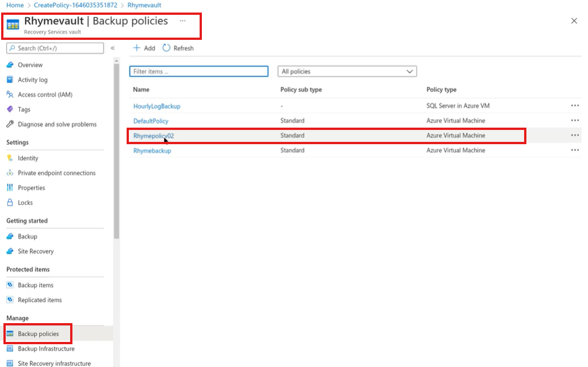Click the Backup policies table icon in sidebar
588x367 pixels.
click(10, 333)
